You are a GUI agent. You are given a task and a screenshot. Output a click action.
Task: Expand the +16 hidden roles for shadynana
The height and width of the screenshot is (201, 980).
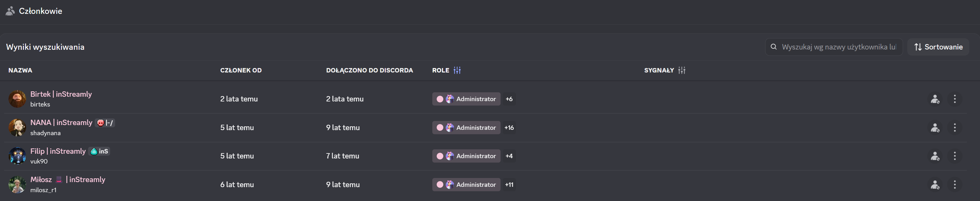click(x=509, y=128)
